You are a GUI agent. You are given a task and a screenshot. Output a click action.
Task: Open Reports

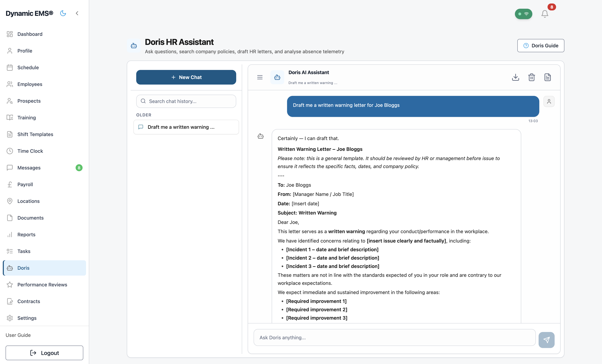coord(44,234)
